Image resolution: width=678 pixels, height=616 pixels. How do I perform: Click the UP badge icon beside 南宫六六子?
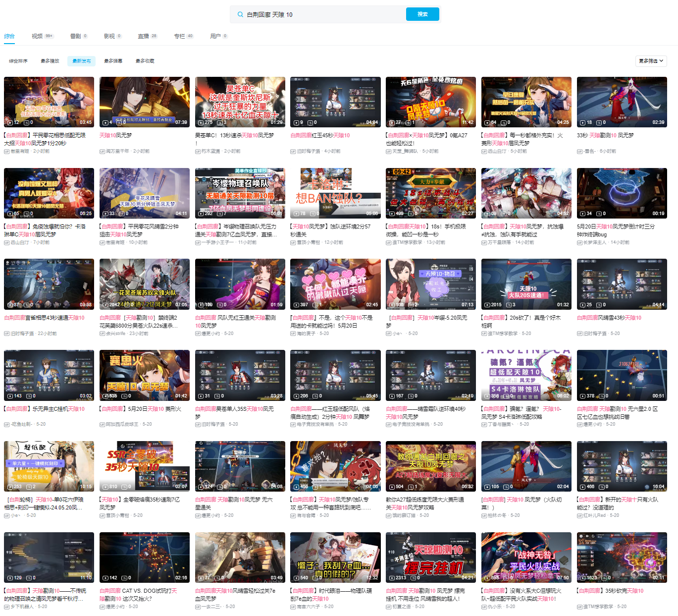coord(293,607)
